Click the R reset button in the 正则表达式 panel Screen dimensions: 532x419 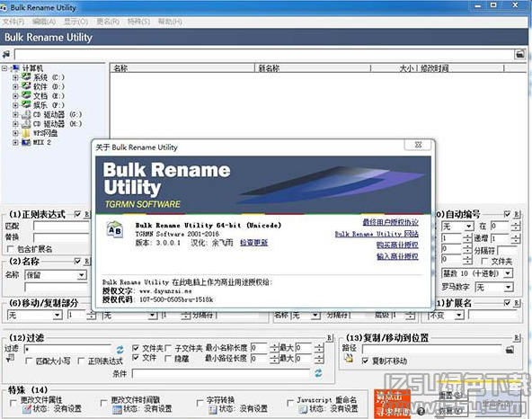87,214
